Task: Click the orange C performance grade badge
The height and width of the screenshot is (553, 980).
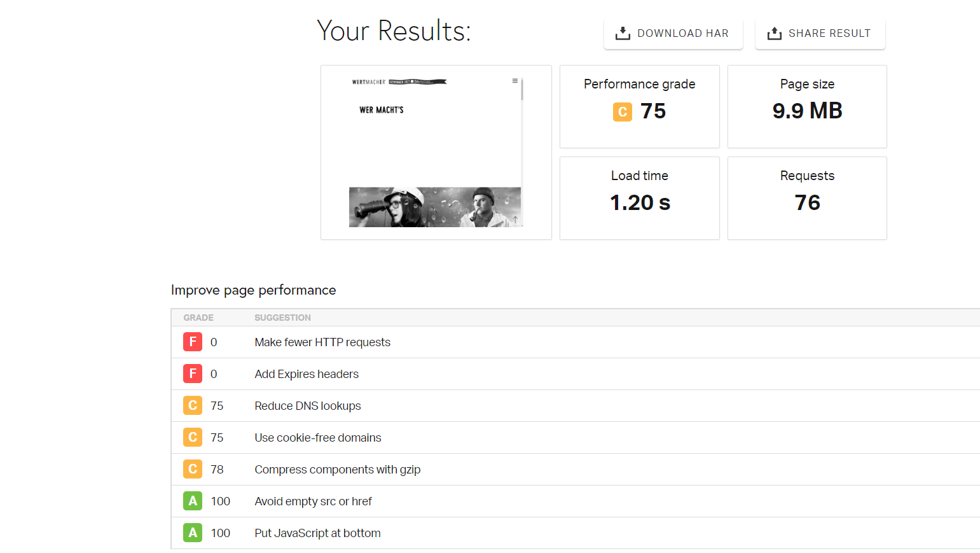Action: point(623,112)
